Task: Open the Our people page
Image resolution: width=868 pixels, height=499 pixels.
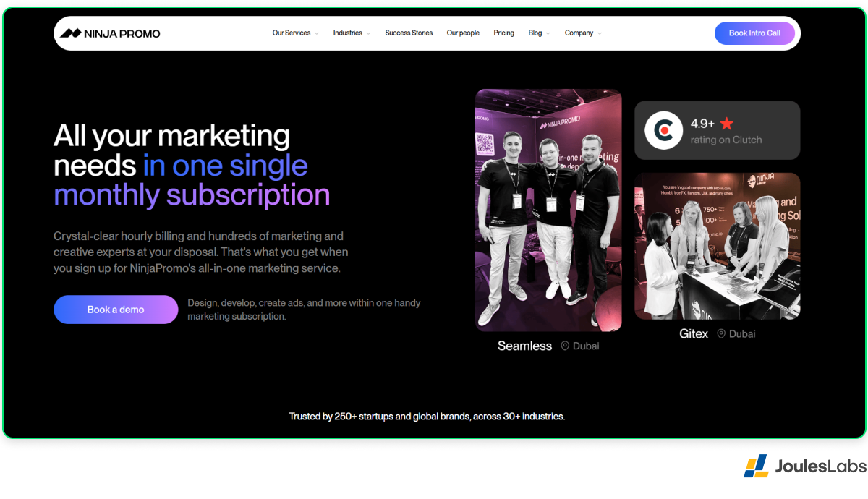Action: pyautogui.click(x=463, y=33)
